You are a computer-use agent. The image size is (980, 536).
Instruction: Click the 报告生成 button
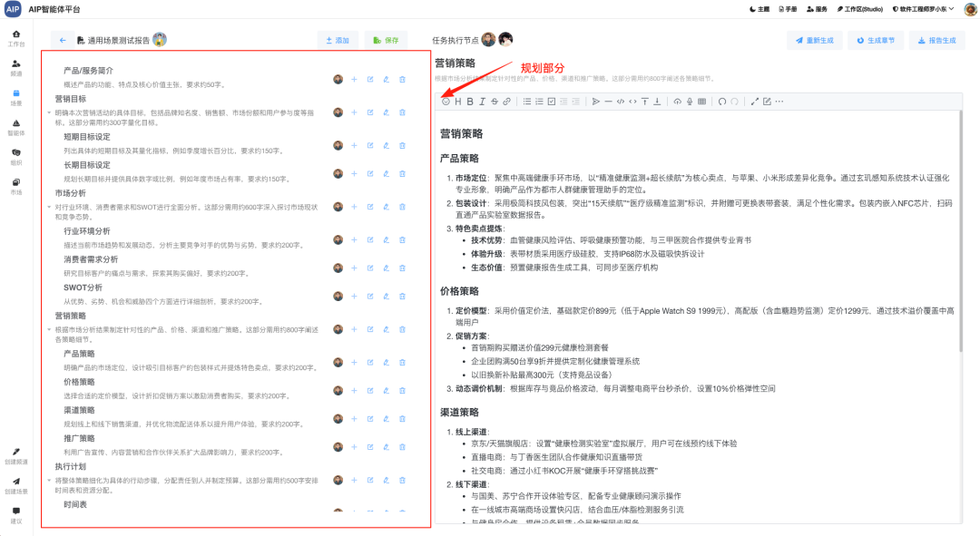pyautogui.click(x=936, y=40)
